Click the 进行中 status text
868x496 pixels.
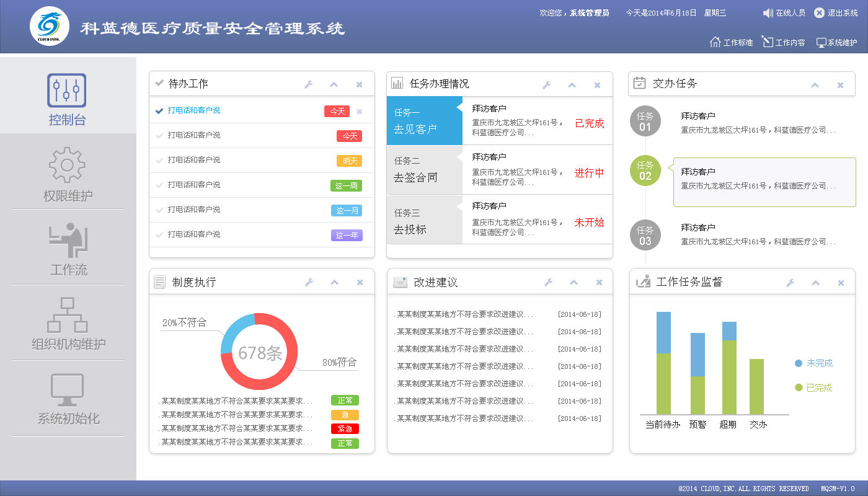coord(589,173)
